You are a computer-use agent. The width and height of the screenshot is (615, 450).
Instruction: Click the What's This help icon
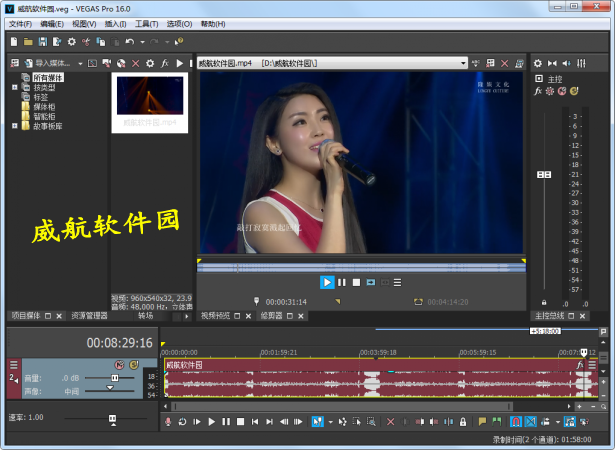pos(179,41)
